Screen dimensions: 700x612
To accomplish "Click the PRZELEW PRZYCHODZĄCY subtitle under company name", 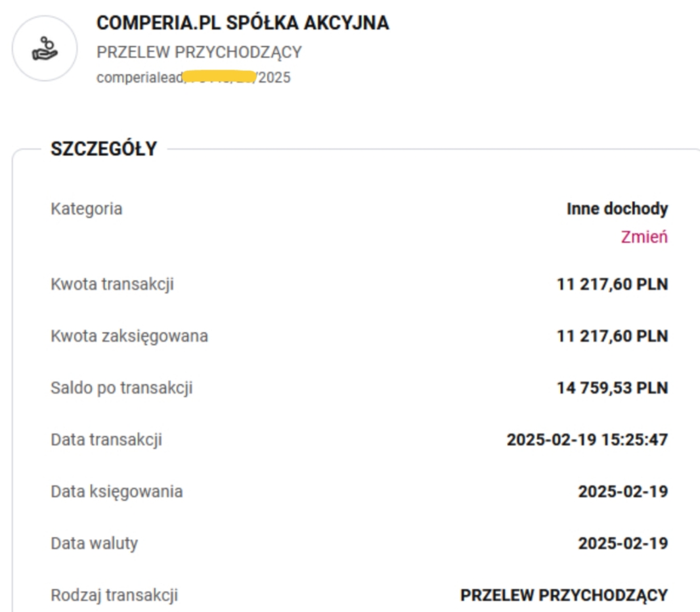I will [198, 52].
